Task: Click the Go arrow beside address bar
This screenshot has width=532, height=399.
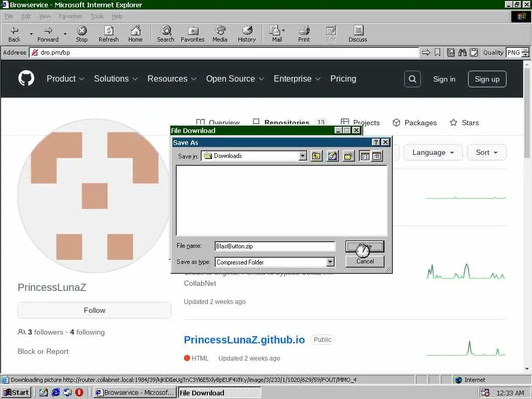Action: (x=426, y=52)
